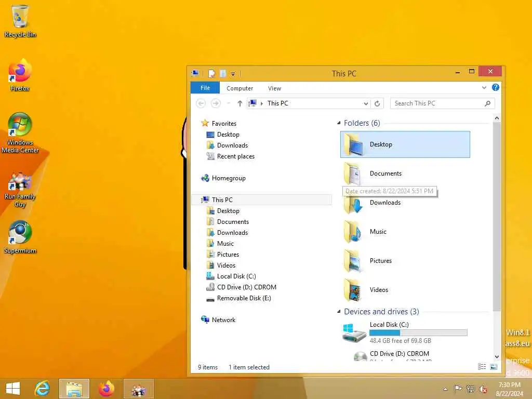Open the Windows Media Center shortcut

(x=20, y=133)
